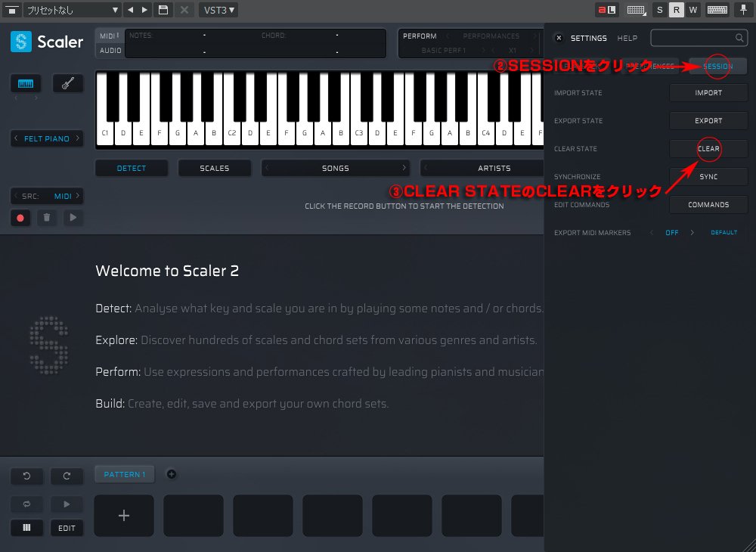
Task: Select next instrument right of FELT PIANO
Action: (77, 138)
